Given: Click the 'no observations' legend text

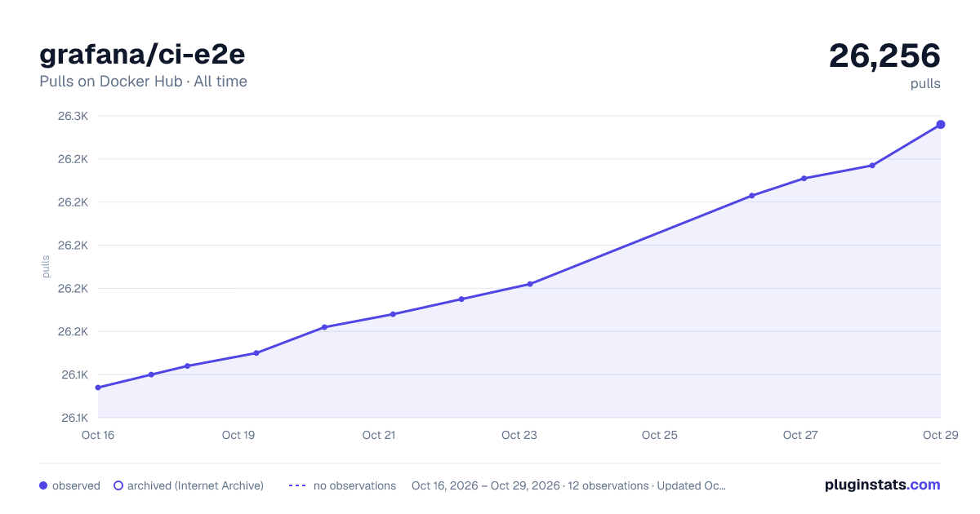Looking at the screenshot, I should pyautogui.click(x=354, y=485).
